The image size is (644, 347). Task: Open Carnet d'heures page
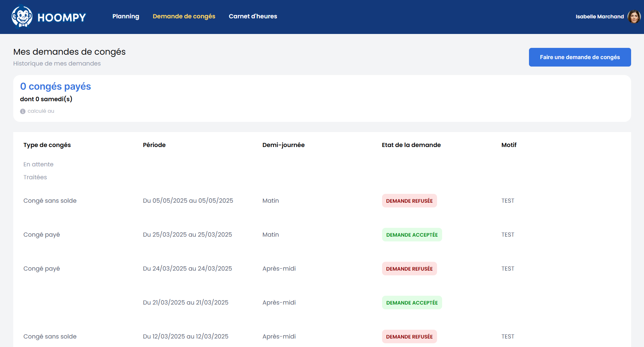[x=253, y=16]
